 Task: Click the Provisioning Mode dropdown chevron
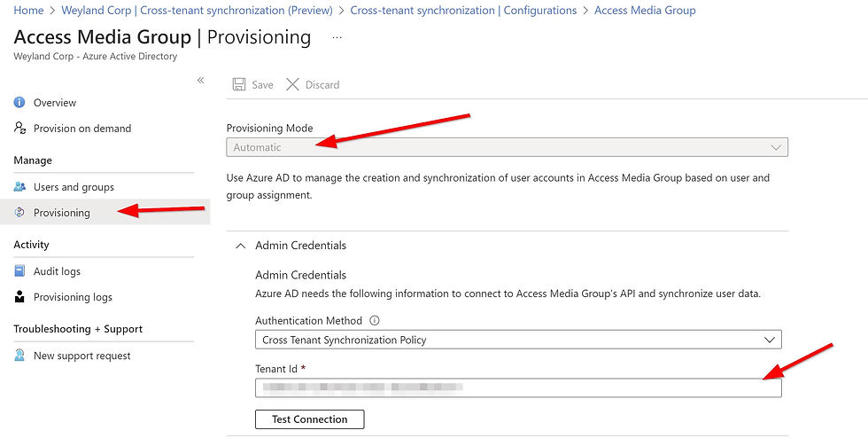click(x=776, y=148)
